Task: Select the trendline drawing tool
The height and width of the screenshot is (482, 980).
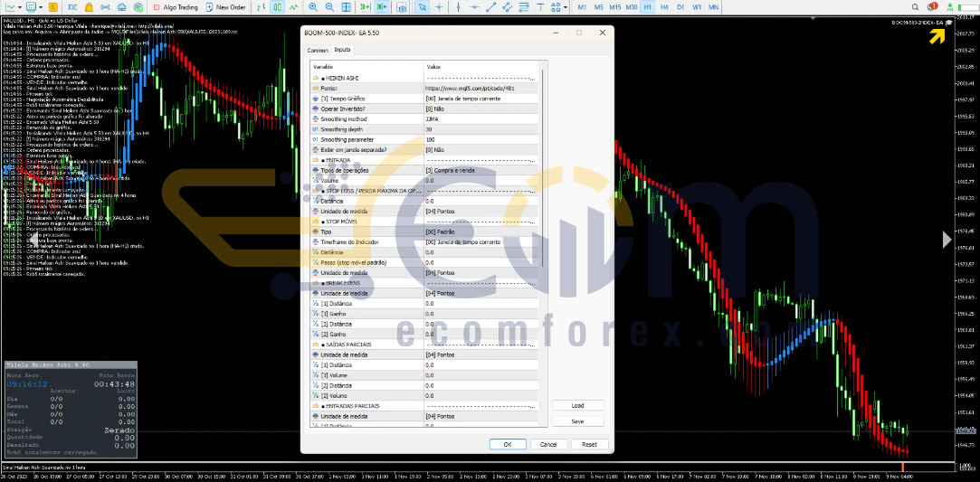Action: click(x=491, y=7)
